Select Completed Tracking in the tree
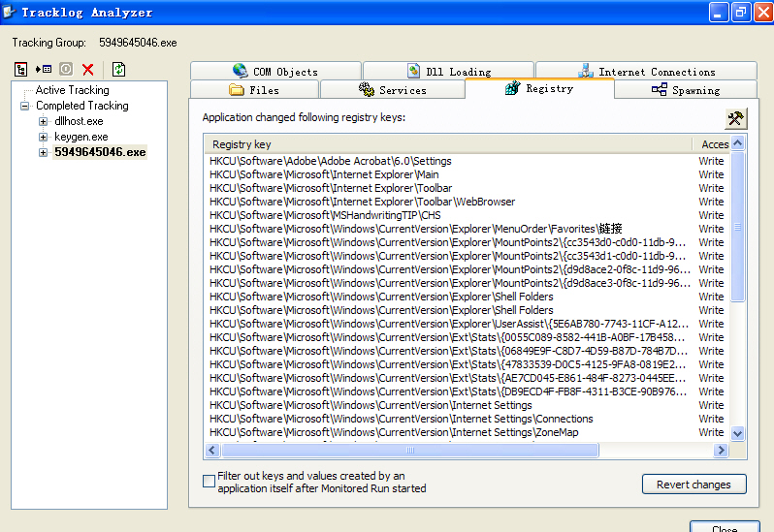 click(x=81, y=106)
